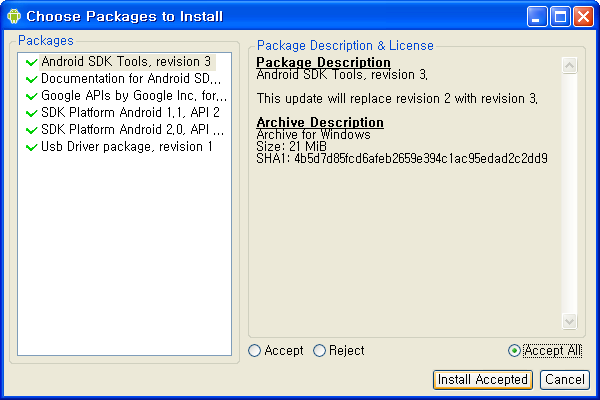The width and height of the screenshot is (600, 400).
Task: Click the Package Description heading
Action: point(323,62)
